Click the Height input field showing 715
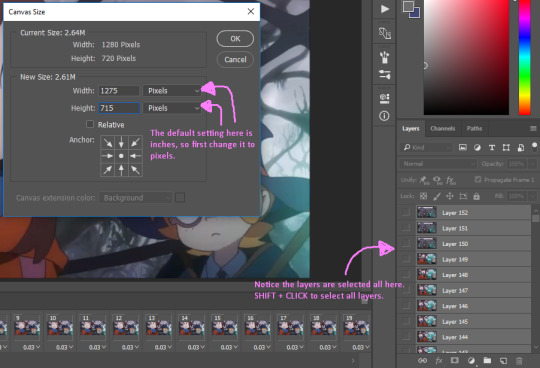The image size is (540, 368). coord(119,108)
